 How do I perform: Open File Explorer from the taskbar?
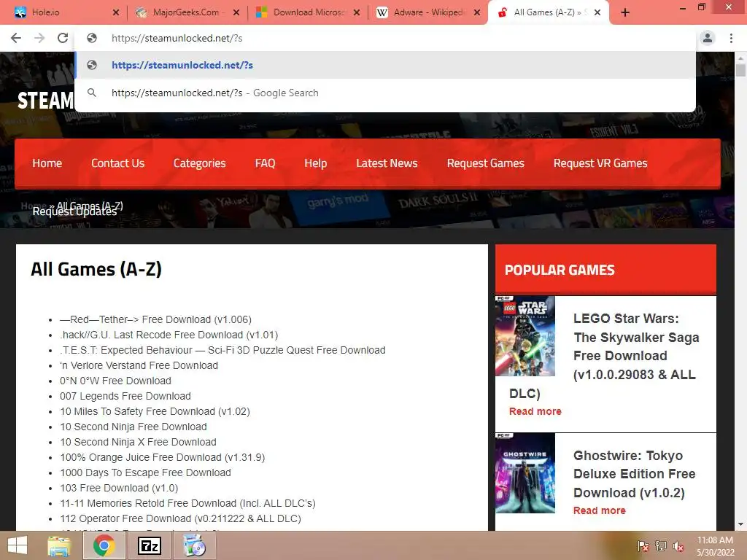[x=59, y=545]
